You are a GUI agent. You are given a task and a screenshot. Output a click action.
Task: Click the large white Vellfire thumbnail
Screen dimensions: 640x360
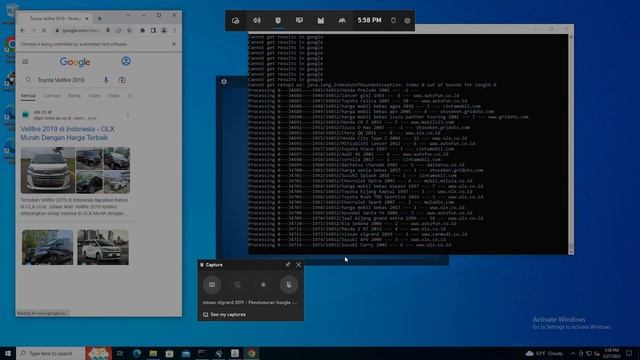pyautogui.click(x=48, y=170)
